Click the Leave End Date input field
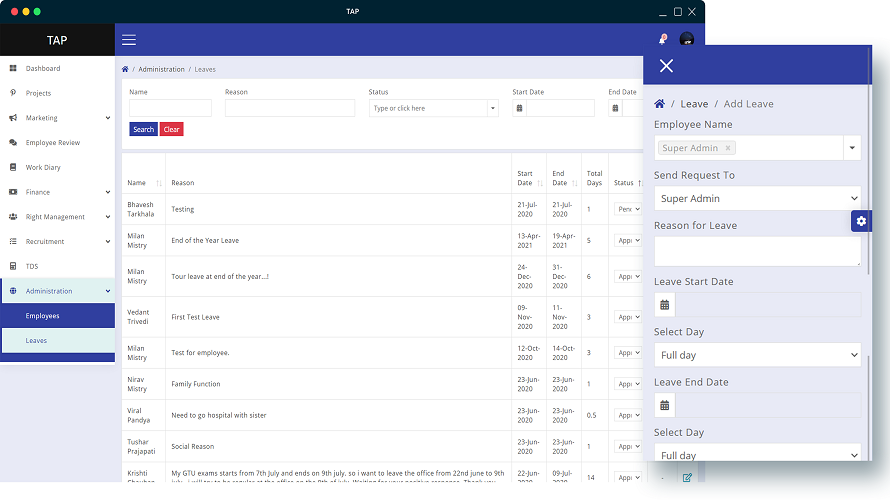The height and width of the screenshot is (500, 890). coord(768,406)
